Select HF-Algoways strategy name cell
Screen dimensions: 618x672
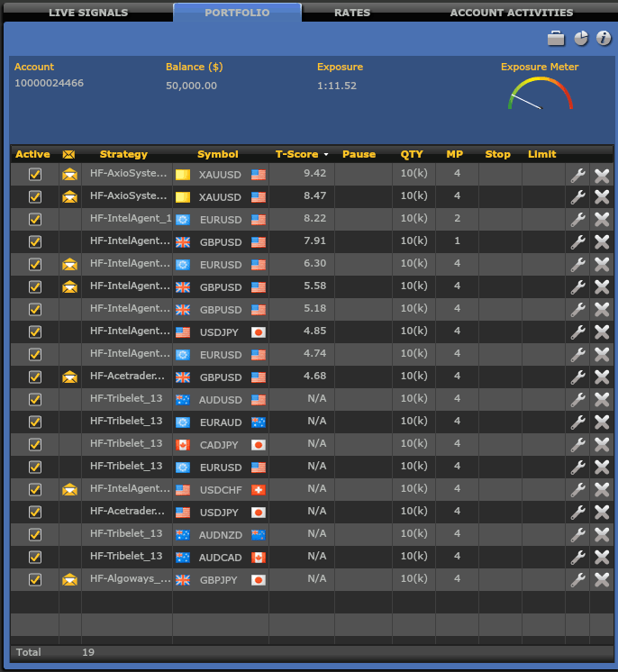127,579
